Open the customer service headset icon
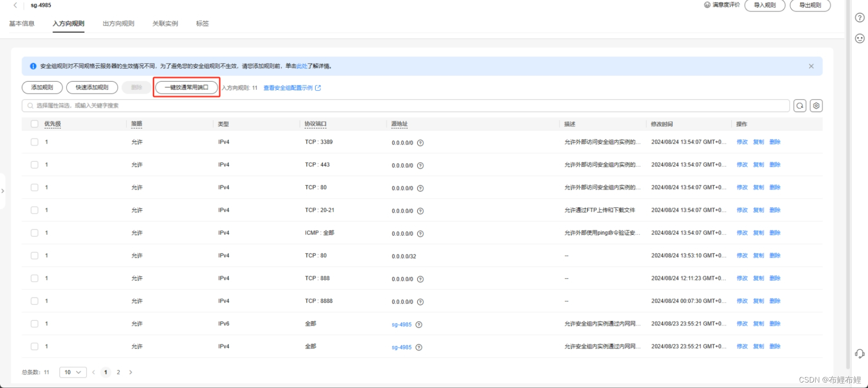 coord(860,353)
